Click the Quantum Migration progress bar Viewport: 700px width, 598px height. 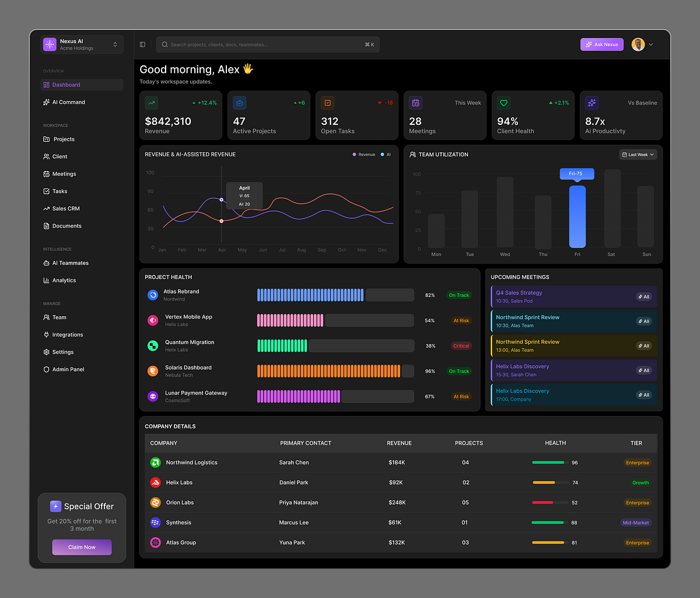point(335,346)
